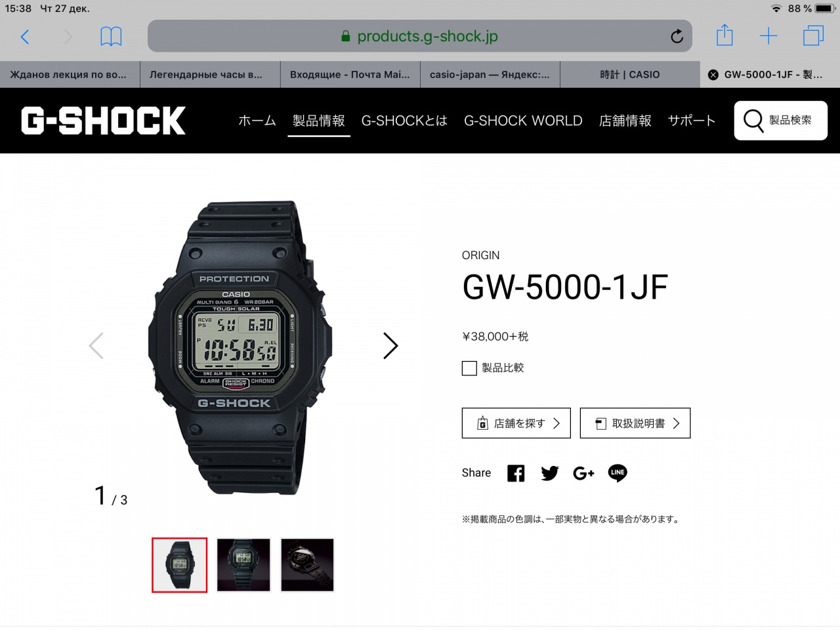Share via Twitter bird icon
Image resolution: width=840 pixels, height=630 pixels.
coord(550,473)
